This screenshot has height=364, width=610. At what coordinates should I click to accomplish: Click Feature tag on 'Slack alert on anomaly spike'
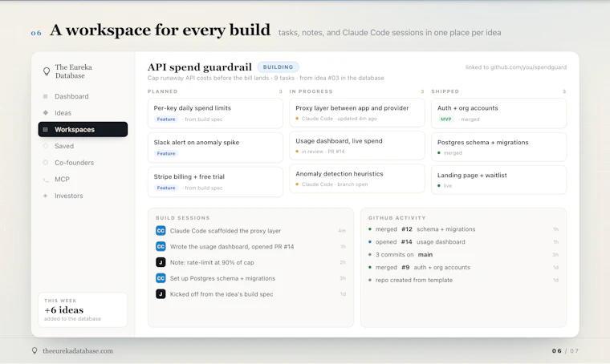click(166, 153)
